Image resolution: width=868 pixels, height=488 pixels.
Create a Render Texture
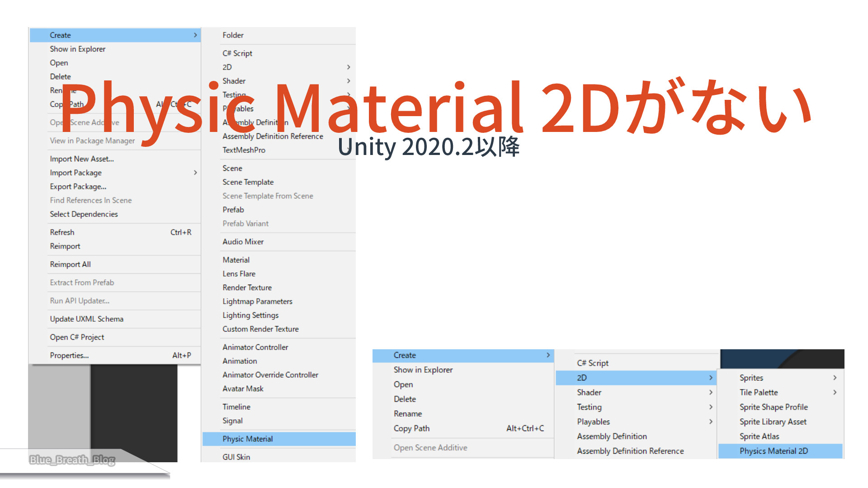247,288
